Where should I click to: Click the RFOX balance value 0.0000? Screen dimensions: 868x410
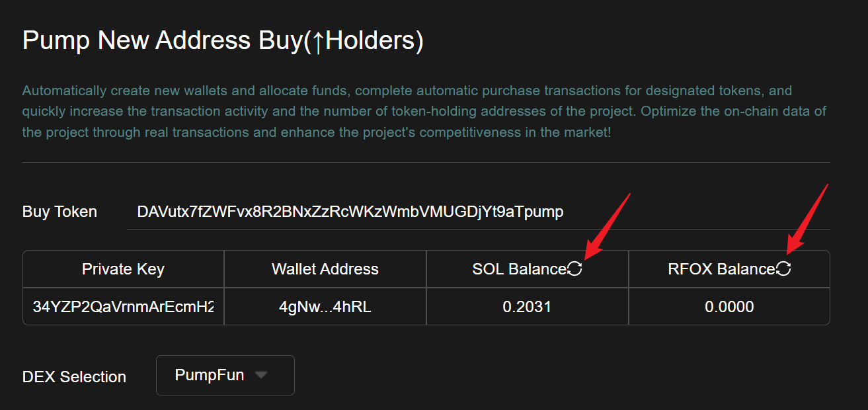[729, 307]
